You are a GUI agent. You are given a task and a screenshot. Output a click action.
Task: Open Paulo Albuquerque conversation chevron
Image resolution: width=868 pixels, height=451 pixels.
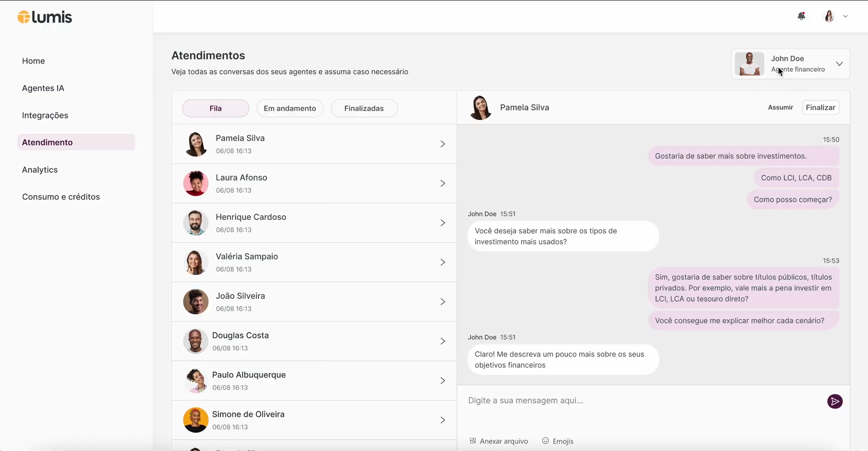(443, 380)
